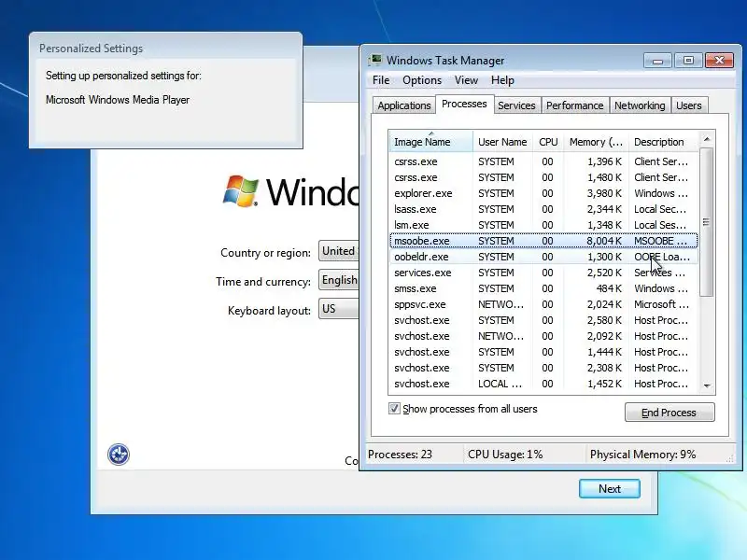Select svchost.exe row with 2,308 K memory
The image size is (747, 560).
(543, 368)
